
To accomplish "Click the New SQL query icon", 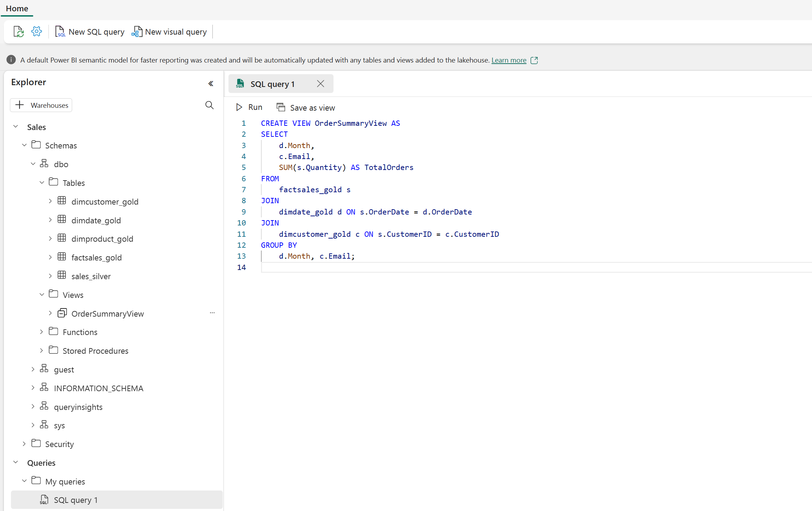I will point(59,32).
